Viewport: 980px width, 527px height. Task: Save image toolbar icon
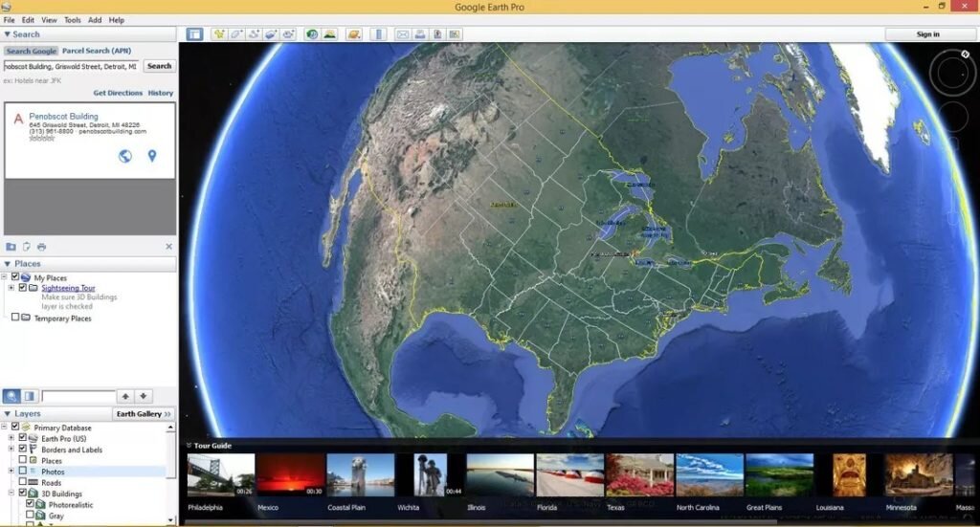437,34
